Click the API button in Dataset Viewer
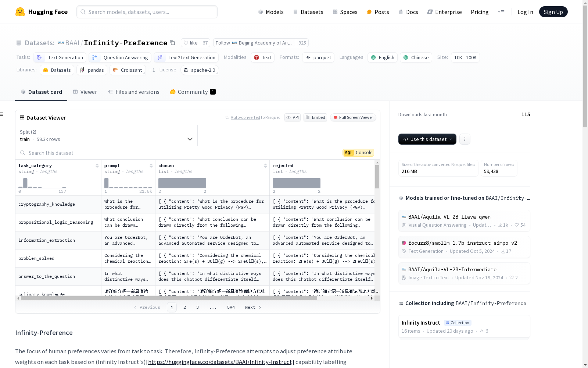This screenshot has width=588, height=368. 293,117
